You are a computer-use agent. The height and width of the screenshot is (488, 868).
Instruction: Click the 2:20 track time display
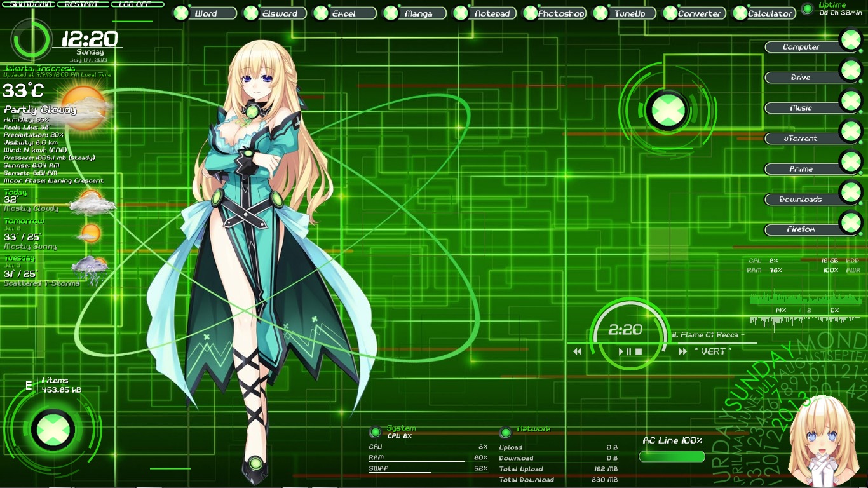click(x=625, y=329)
